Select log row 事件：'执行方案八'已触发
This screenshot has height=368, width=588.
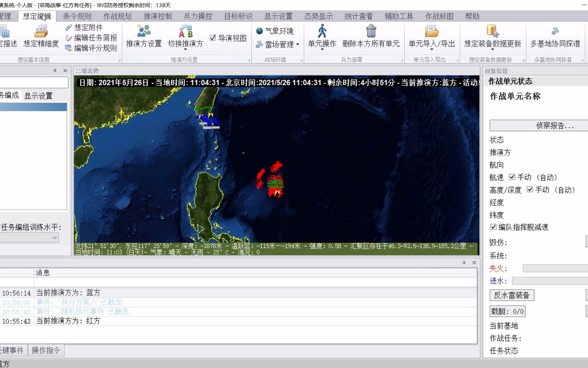click(x=238, y=302)
